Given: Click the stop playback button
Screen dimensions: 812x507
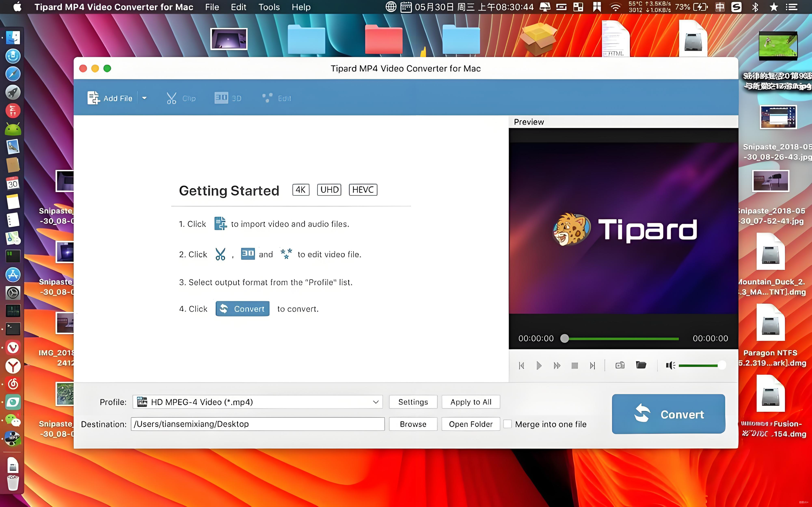Looking at the screenshot, I should [x=574, y=365].
